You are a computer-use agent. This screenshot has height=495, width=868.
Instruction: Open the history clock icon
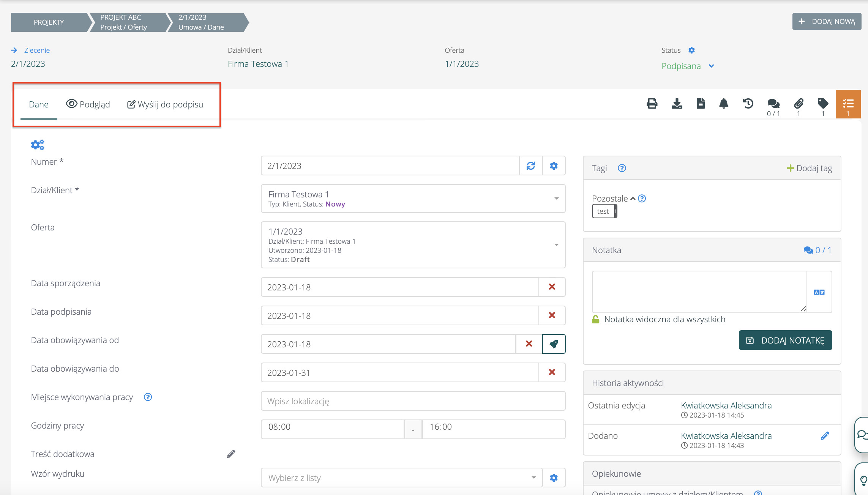[748, 104]
